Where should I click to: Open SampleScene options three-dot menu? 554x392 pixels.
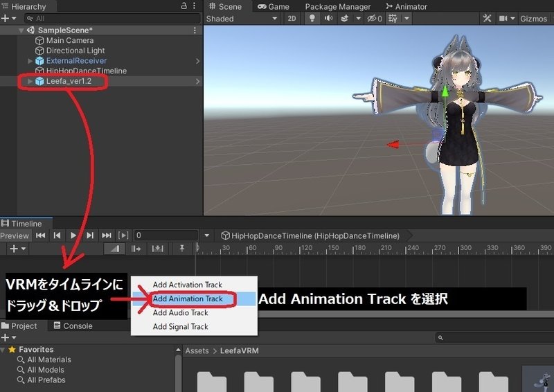pos(195,30)
